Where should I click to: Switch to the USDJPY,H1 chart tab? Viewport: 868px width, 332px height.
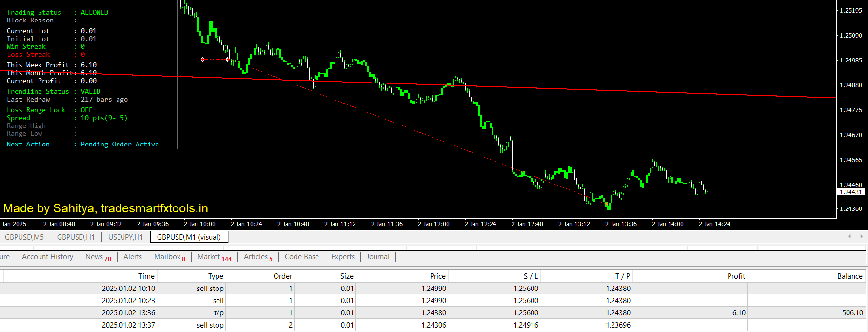click(x=125, y=237)
